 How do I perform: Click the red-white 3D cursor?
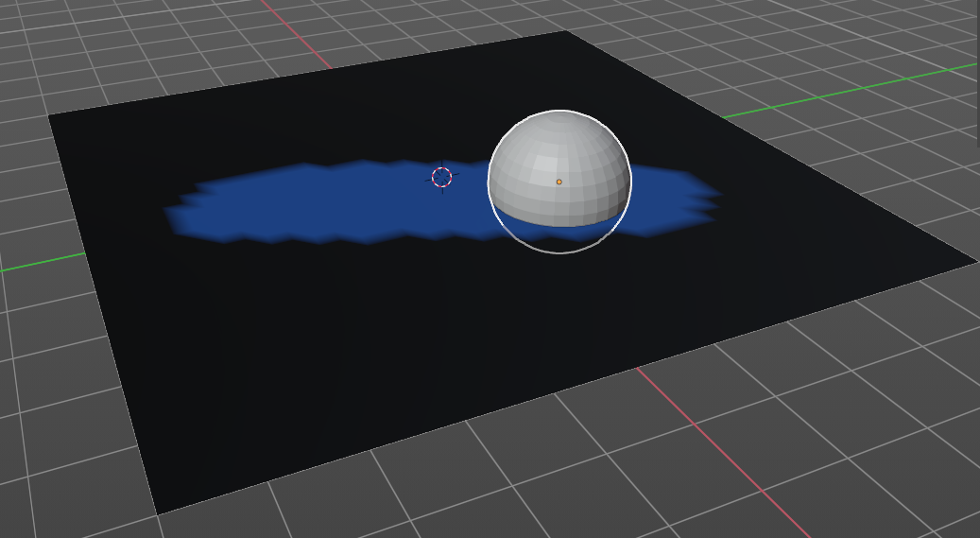click(442, 177)
